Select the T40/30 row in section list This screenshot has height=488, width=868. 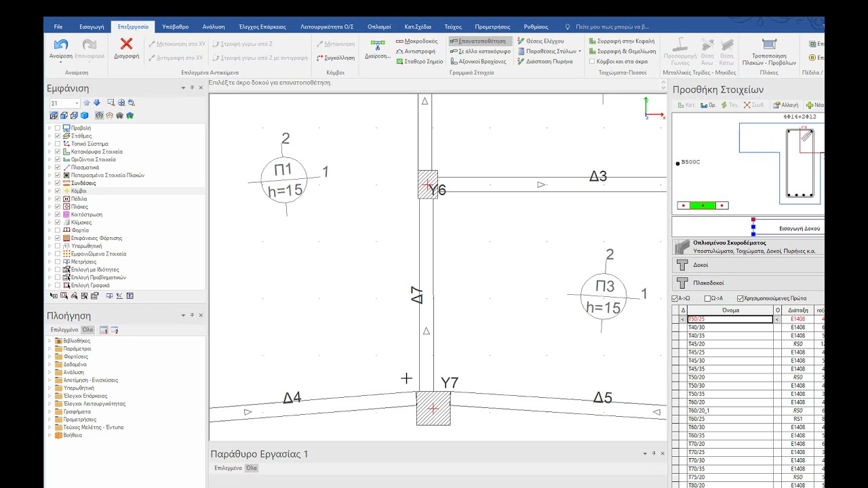coord(730,327)
